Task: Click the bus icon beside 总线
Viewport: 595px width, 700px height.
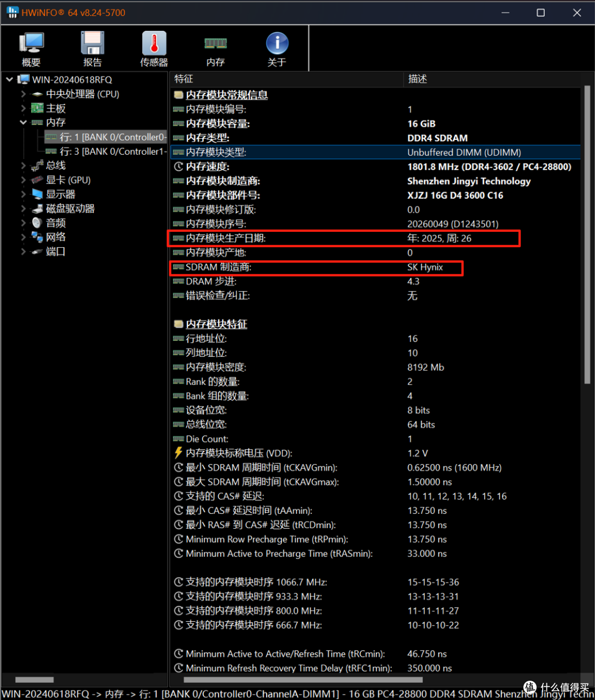Action: click(x=37, y=165)
